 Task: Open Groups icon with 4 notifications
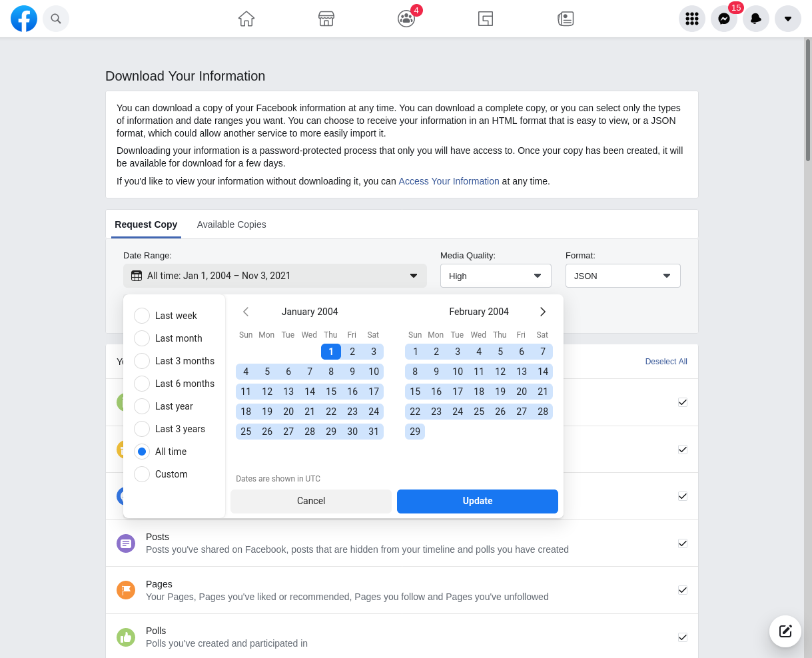[x=406, y=19]
